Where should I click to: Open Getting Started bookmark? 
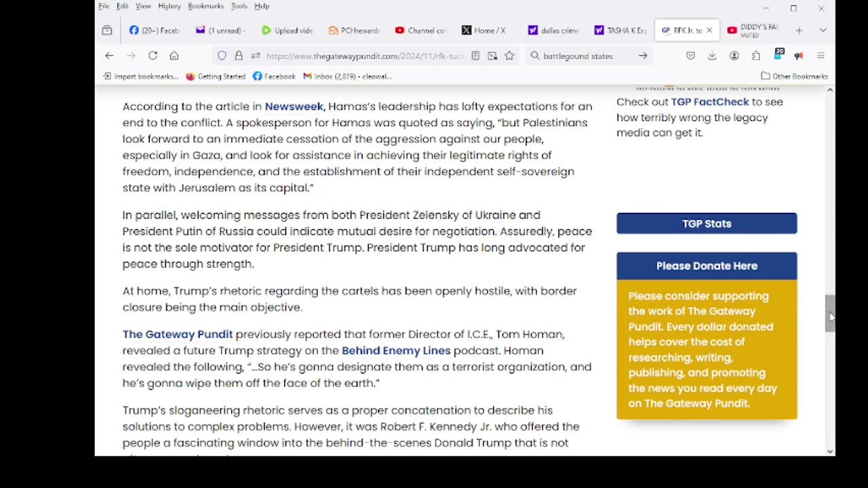216,76
